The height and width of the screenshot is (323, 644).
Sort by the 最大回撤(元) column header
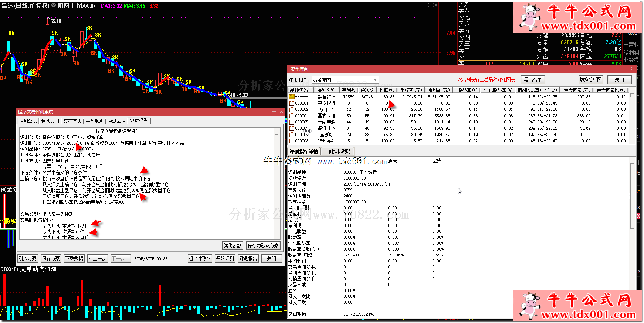coord(577,90)
